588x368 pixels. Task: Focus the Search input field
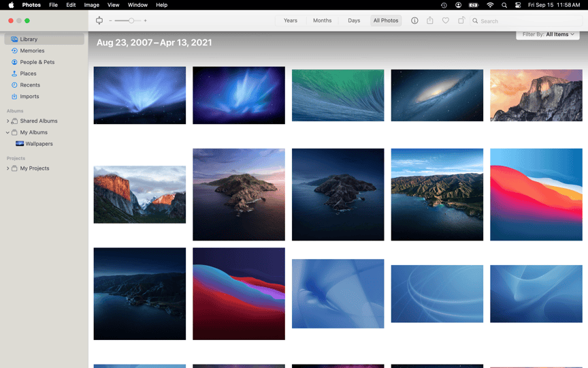pyautogui.click(x=526, y=21)
